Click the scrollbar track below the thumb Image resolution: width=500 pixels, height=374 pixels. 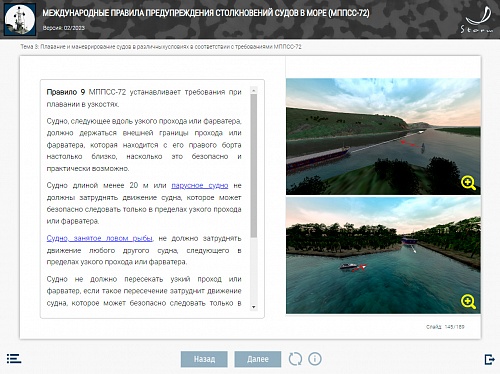click(254, 271)
